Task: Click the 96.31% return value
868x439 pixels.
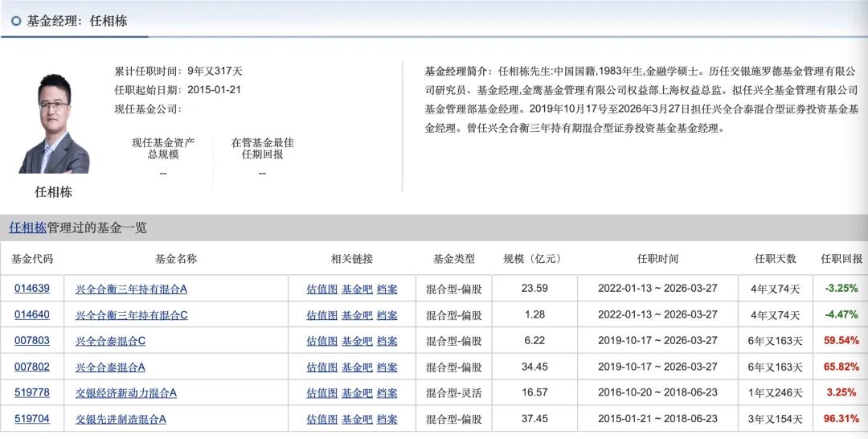Action: pos(841,419)
